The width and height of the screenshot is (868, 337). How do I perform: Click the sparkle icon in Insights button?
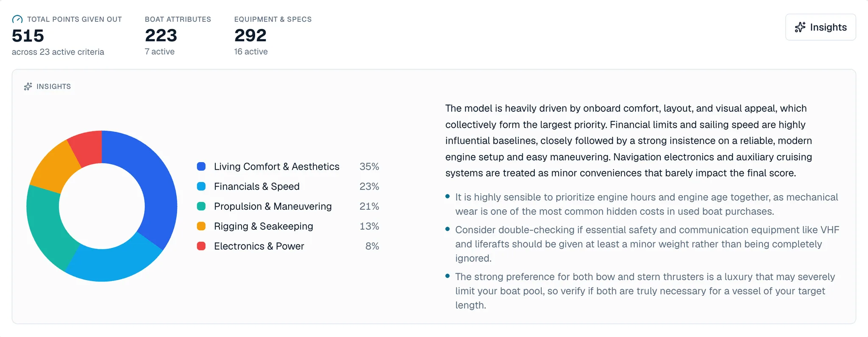pos(800,27)
